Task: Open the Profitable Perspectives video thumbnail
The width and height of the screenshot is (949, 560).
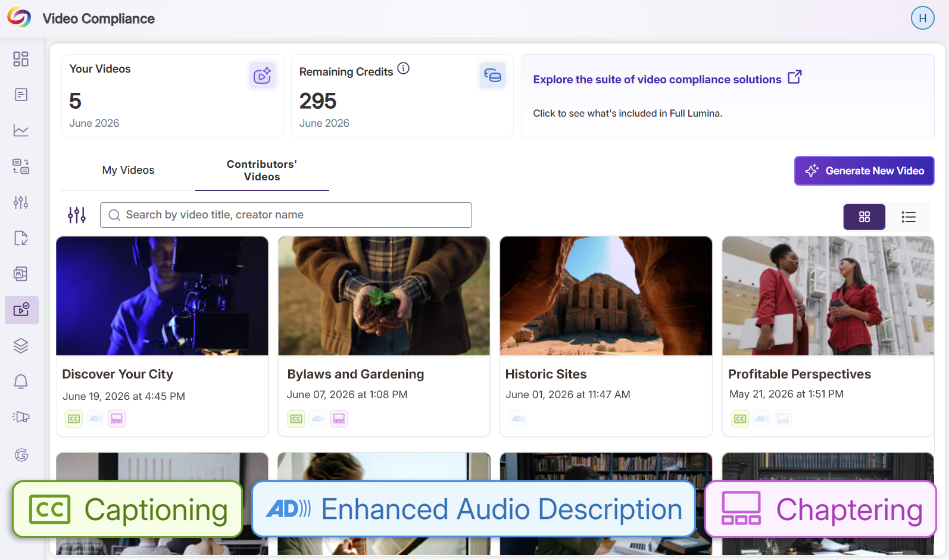Action: [x=828, y=296]
